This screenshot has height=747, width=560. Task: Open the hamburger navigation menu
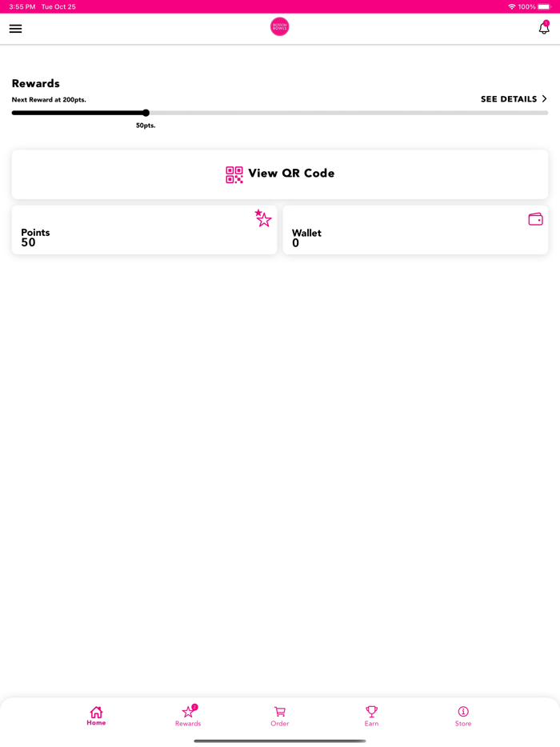(15, 29)
